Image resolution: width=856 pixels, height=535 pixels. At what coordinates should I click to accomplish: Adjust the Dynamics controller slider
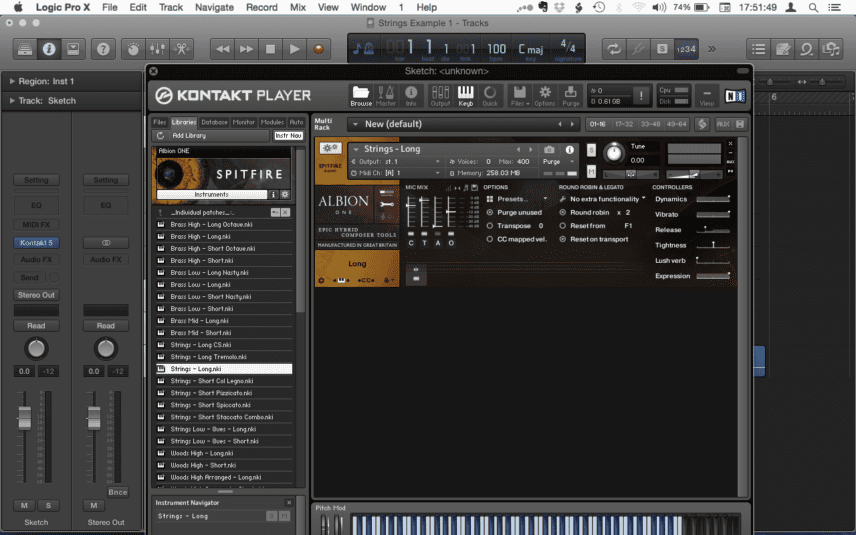click(x=713, y=199)
